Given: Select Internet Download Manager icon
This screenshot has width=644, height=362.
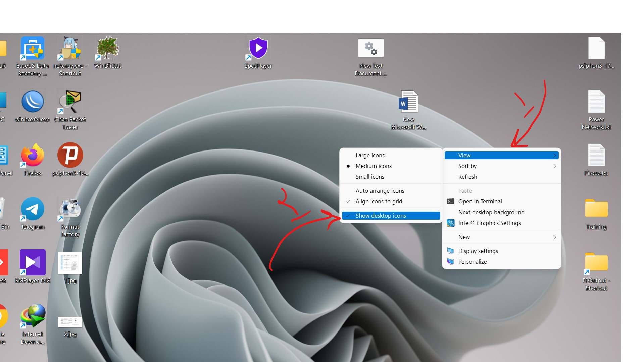Looking at the screenshot, I should click(x=33, y=316).
